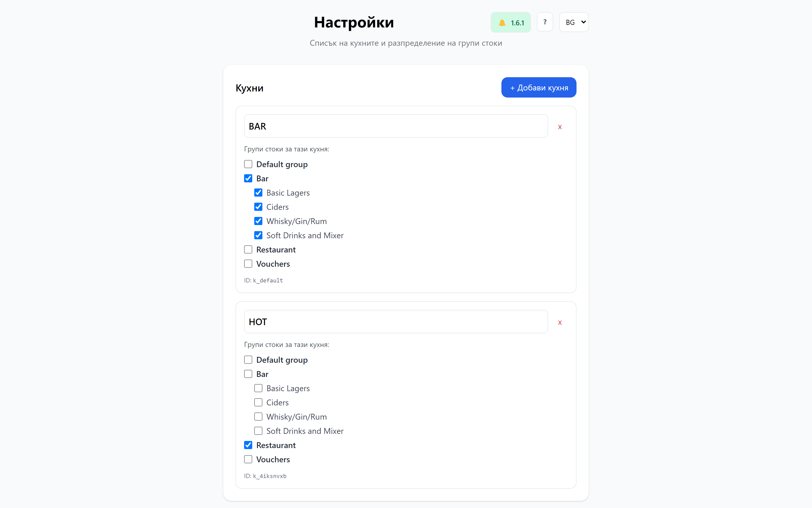This screenshot has width=812, height=508.
Task: Click the Кухни section heading
Action: 249,88
